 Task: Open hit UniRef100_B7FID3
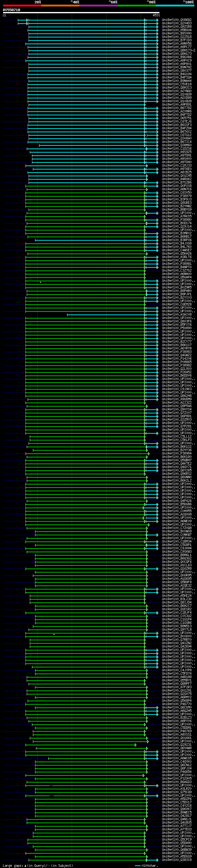177,40
